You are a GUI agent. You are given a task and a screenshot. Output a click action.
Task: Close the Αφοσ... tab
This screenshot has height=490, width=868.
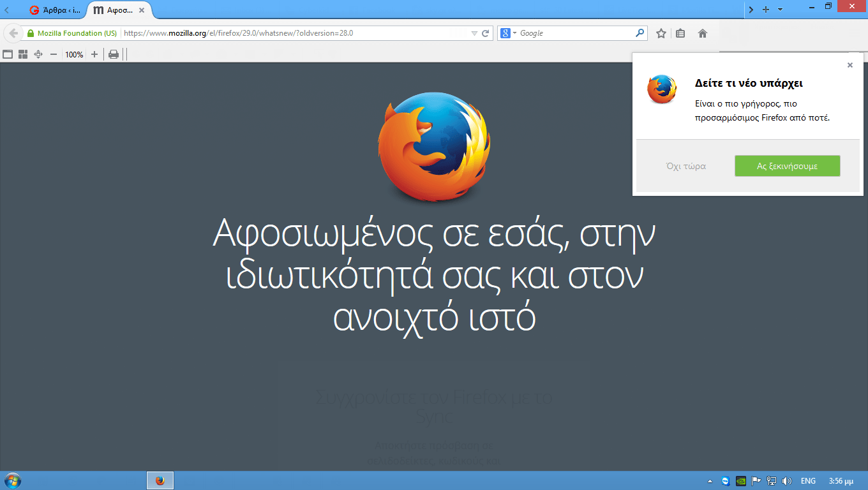(142, 10)
